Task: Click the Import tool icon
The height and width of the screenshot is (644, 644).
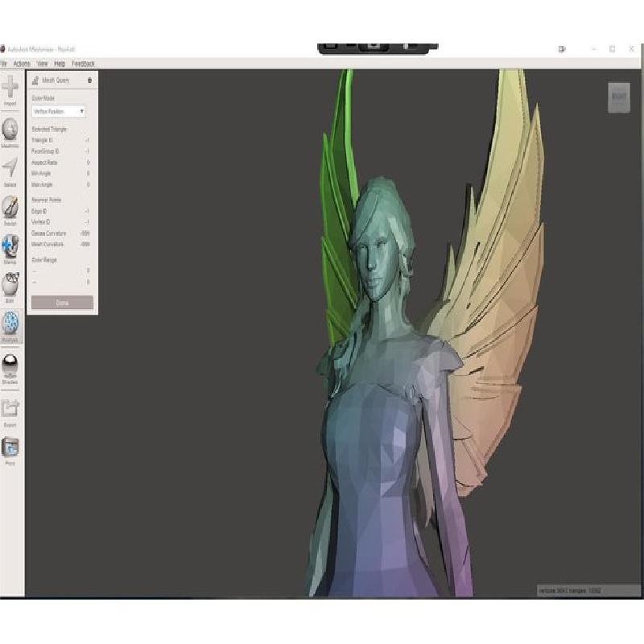Action: pos(10,89)
